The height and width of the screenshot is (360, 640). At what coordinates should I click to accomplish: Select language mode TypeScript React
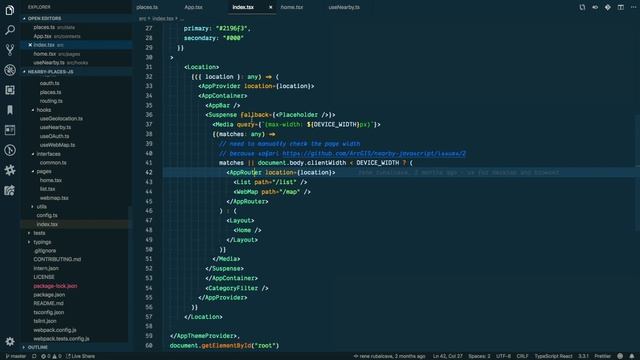coord(553,356)
